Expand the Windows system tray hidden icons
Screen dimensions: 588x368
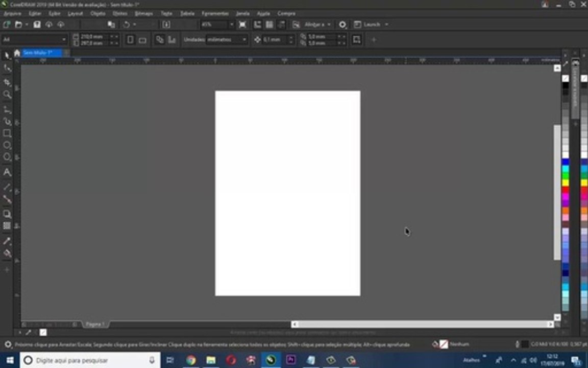(513, 360)
